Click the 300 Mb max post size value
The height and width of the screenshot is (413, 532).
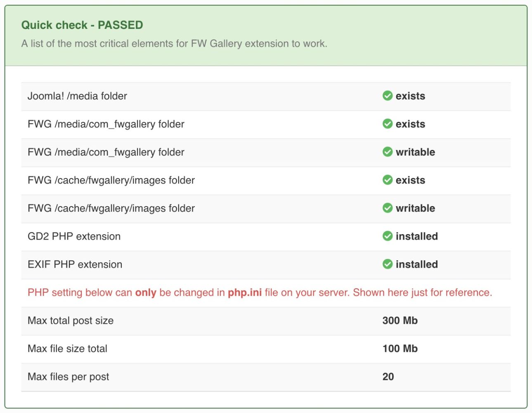click(400, 320)
